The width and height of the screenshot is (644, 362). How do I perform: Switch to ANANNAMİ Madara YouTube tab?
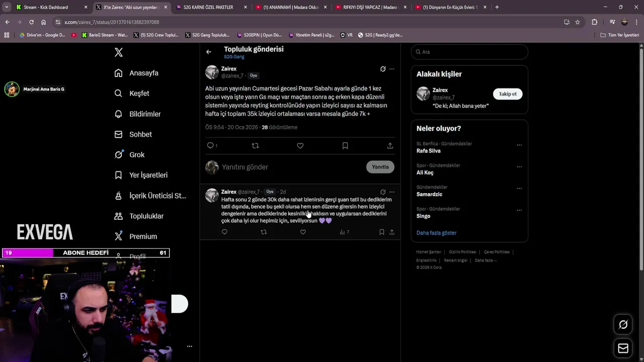(x=292, y=7)
